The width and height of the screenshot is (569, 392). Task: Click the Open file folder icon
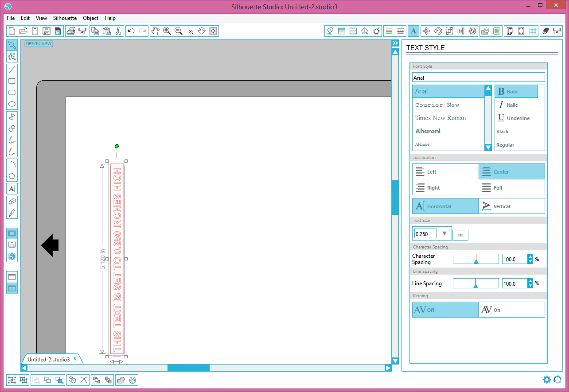tap(23, 31)
